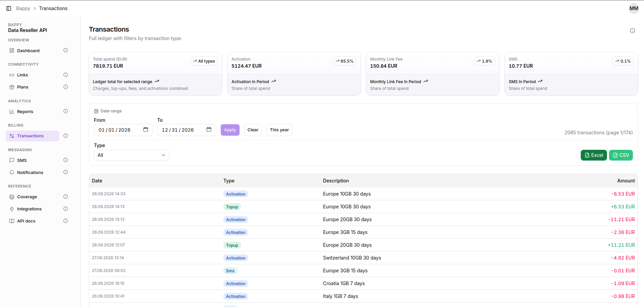Open calendar picker in To date field
The height and width of the screenshot is (307, 644).
(209, 130)
